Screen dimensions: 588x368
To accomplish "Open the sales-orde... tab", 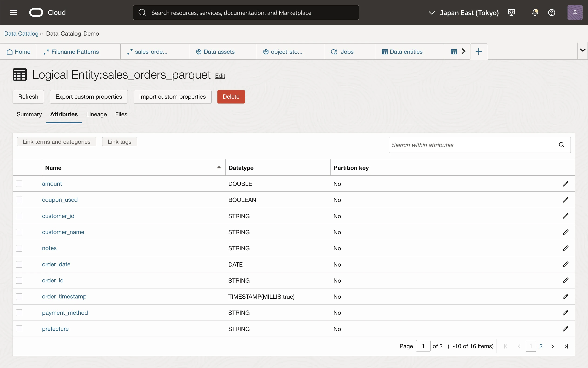I will pos(155,52).
